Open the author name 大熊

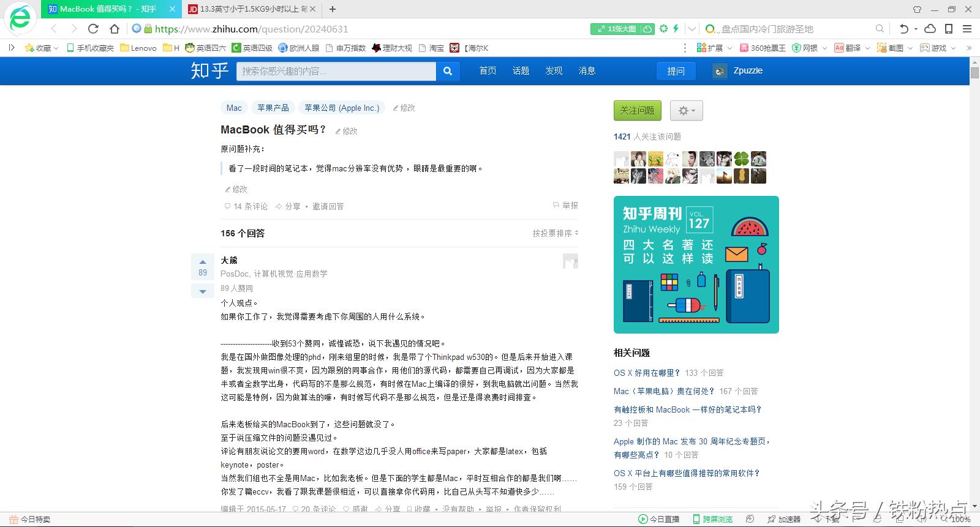click(229, 260)
